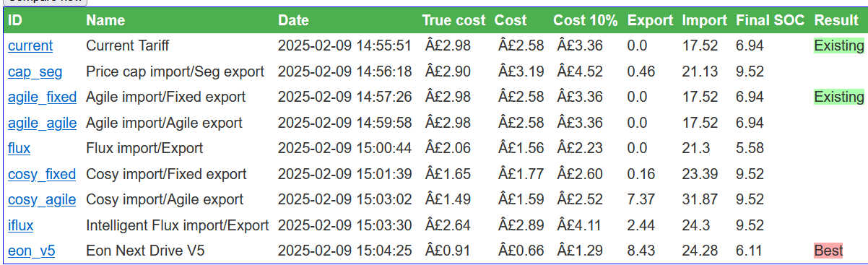This screenshot has width=868, height=265.
Task: Open the cosy_fixed link
Action: [x=42, y=174]
